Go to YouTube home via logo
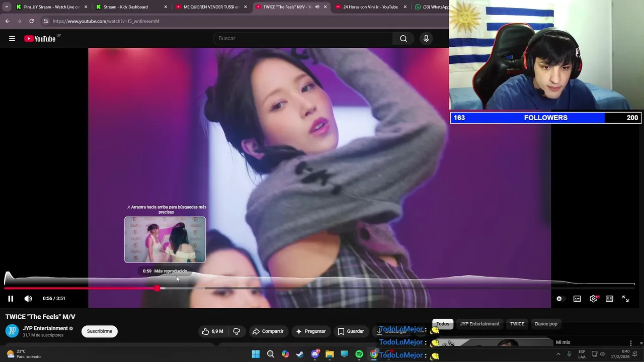The image size is (644, 362). [40, 39]
